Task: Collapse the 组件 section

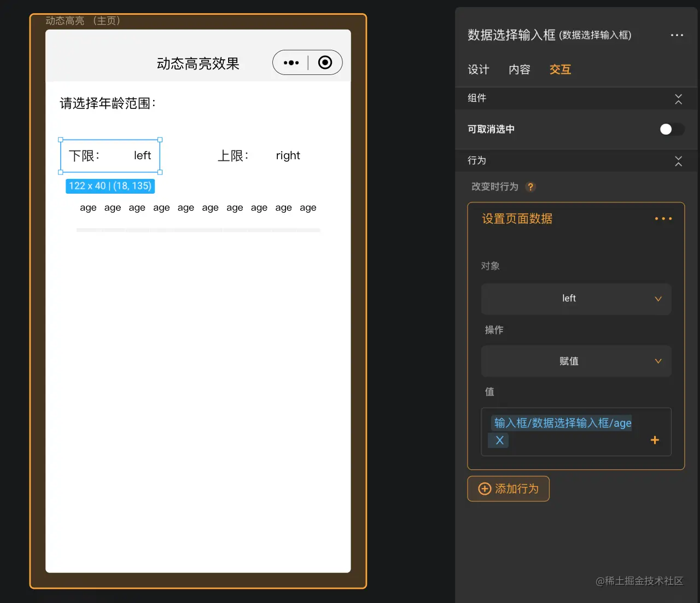Action: point(678,98)
